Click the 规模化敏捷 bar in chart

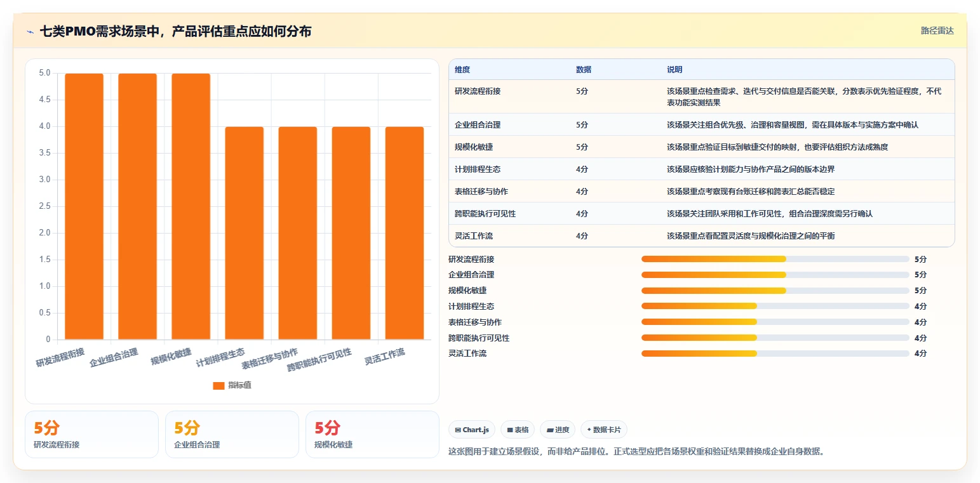click(191, 206)
